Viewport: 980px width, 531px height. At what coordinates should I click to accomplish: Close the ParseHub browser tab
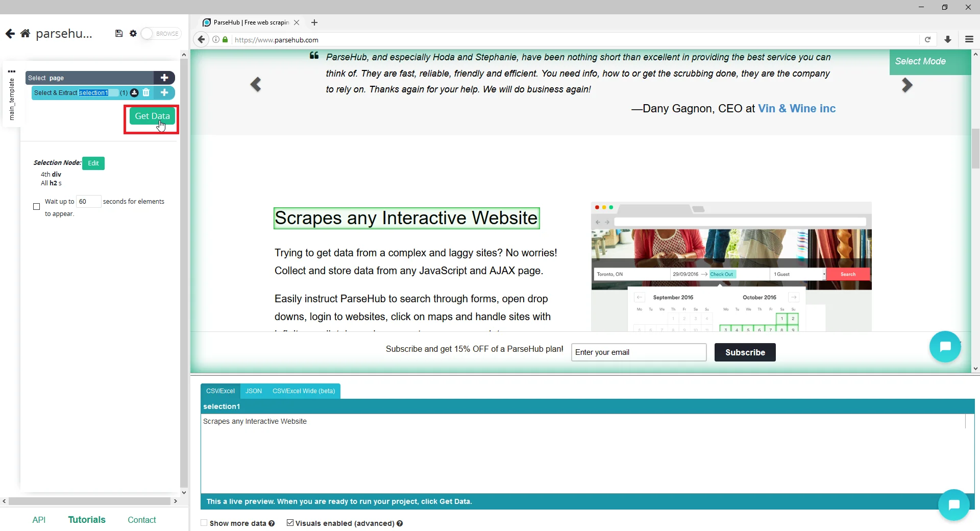pyautogui.click(x=297, y=22)
